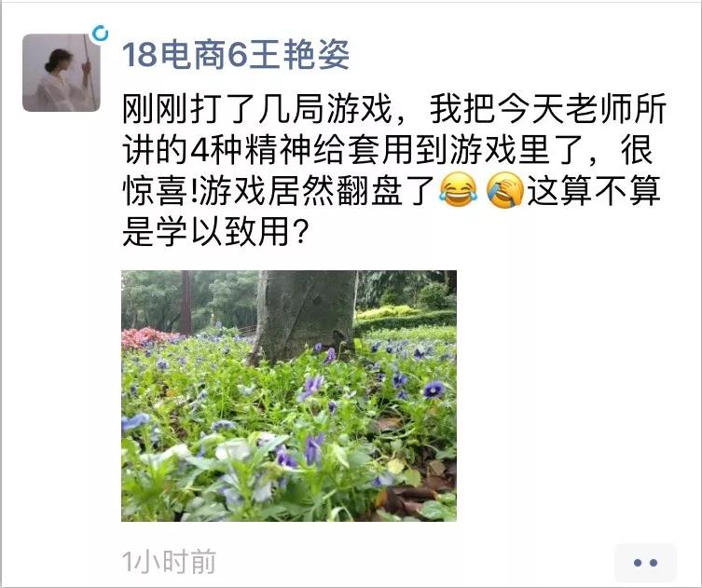Click the 1小时前 timestamp
Screen dimensions: 702x588
point(170,562)
